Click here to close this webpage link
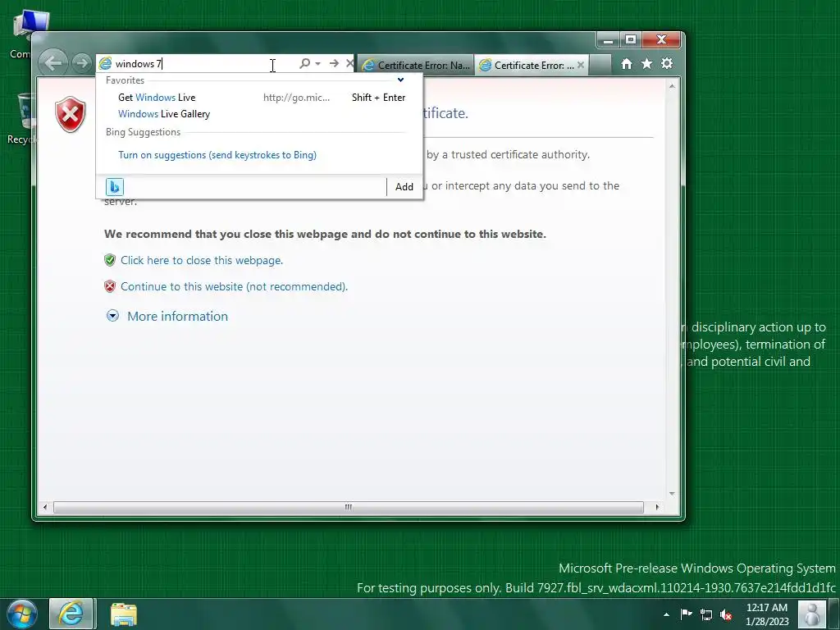The width and height of the screenshot is (840, 630). (x=202, y=260)
